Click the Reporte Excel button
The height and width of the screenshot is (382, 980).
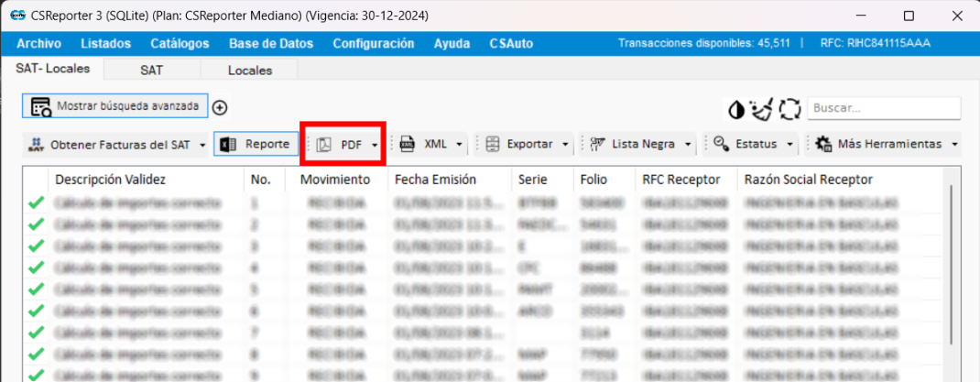(x=256, y=144)
